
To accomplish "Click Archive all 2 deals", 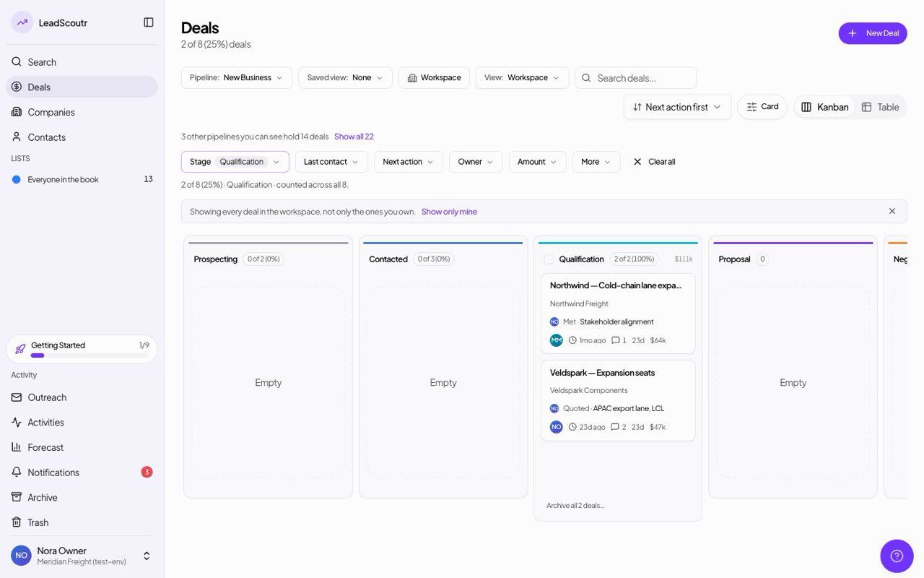I will tap(575, 506).
